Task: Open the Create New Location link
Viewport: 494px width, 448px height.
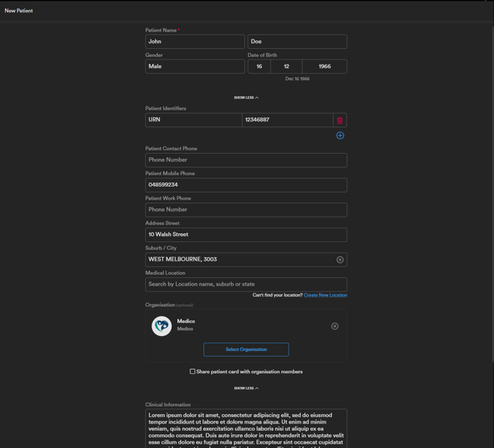Action: (325, 295)
